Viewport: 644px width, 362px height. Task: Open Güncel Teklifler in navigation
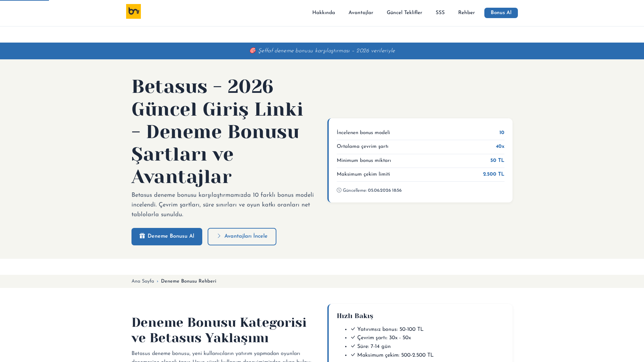coord(405,13)
